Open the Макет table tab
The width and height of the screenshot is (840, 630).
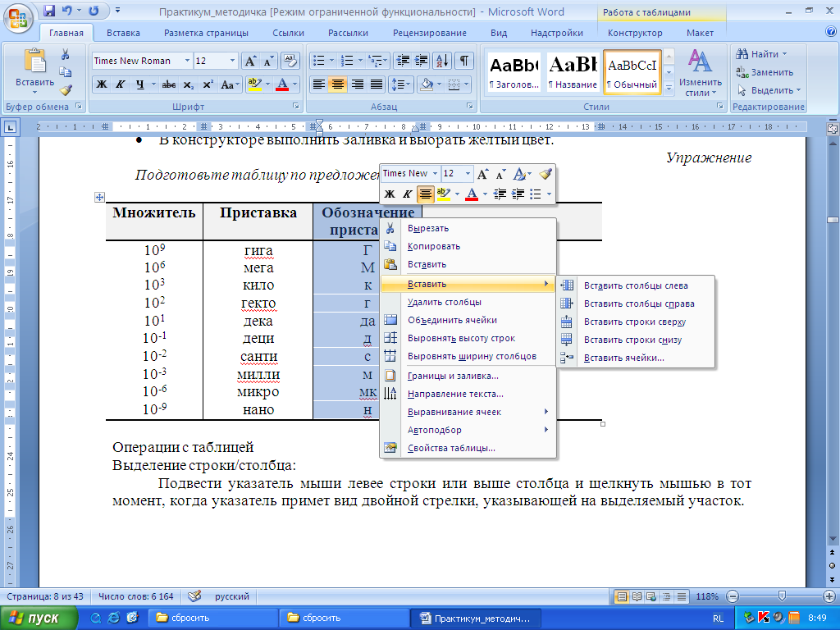(x=700, y=33)
